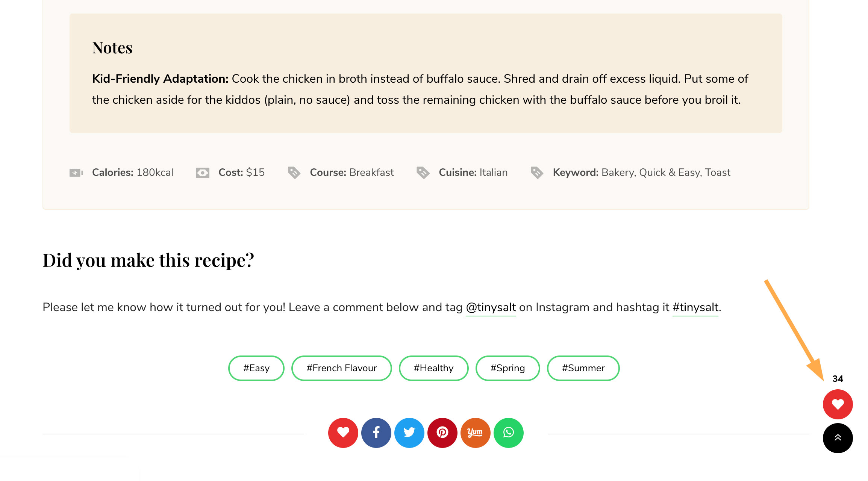
Task: Click the Cost money icon
Action: tap(203, 172)
